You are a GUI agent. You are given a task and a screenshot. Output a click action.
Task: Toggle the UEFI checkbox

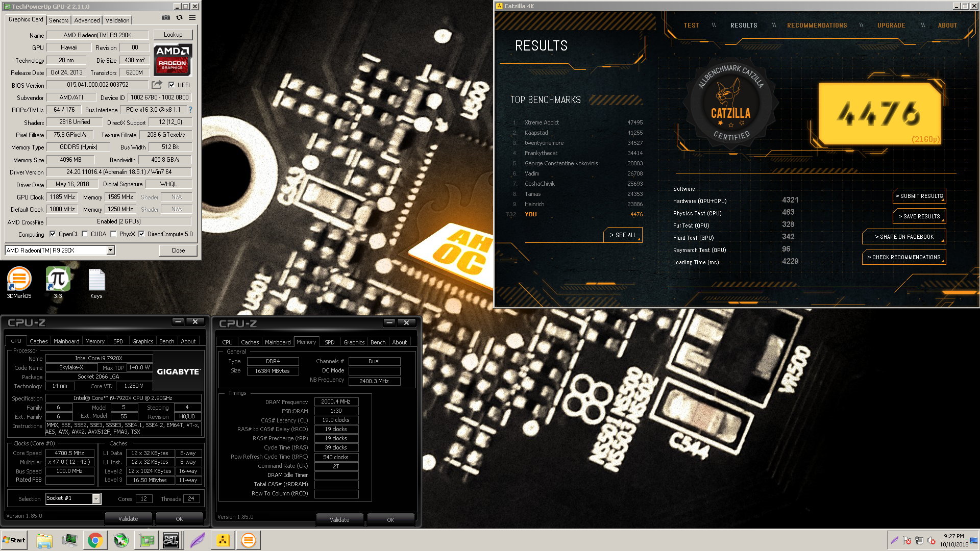[171, 85]
